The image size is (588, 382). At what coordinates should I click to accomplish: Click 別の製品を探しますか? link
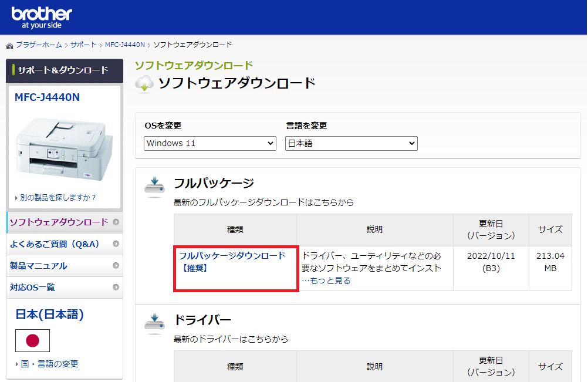coord(58,197)
